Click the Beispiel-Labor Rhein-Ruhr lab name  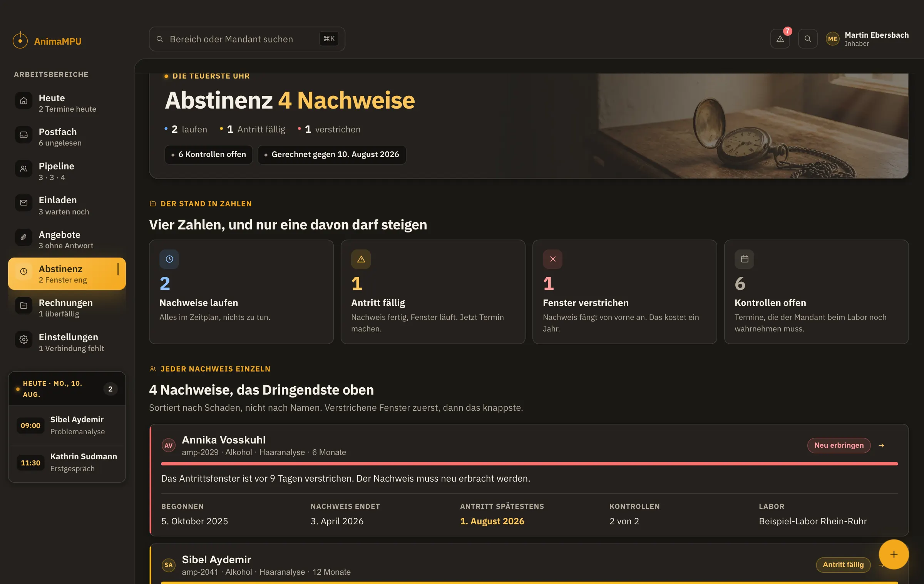coord(813,521)
